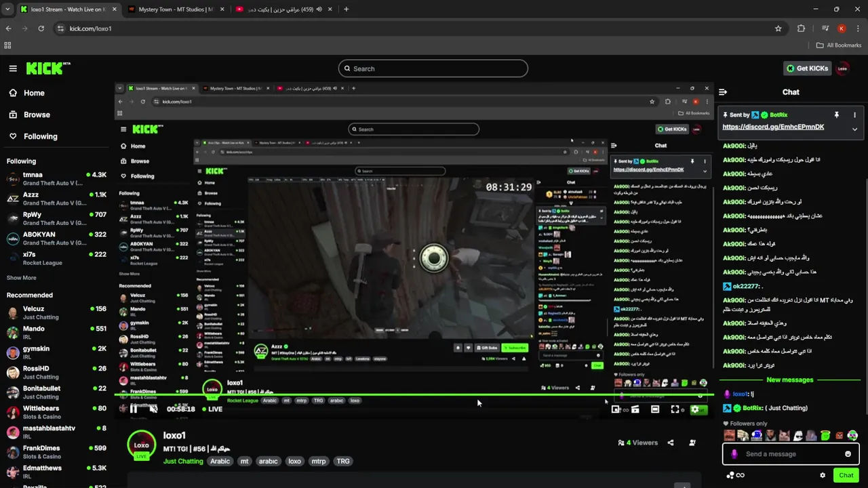Viewport: 868px width, 488px height.
Task: Open the Just Chatting category link
Action: point(183,462)
